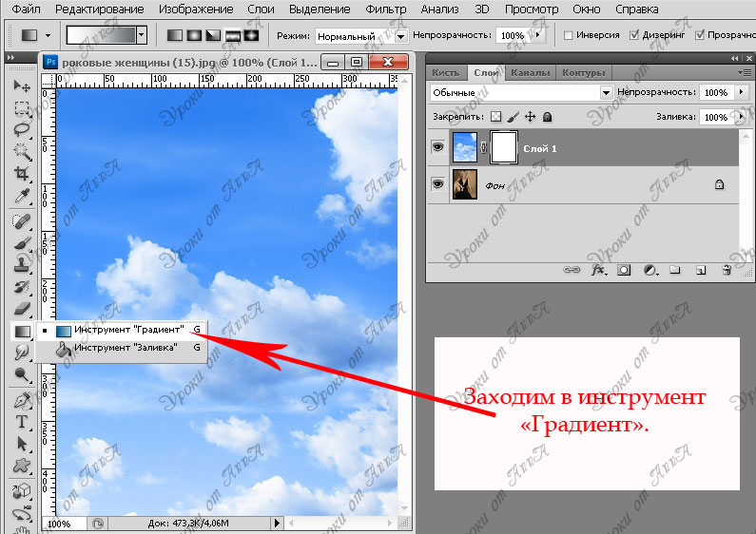Screen dimensions: 756x534
Task: Click the Gradient tool in the toolbox
Action: pyautogui.click(x=22, y=331)
